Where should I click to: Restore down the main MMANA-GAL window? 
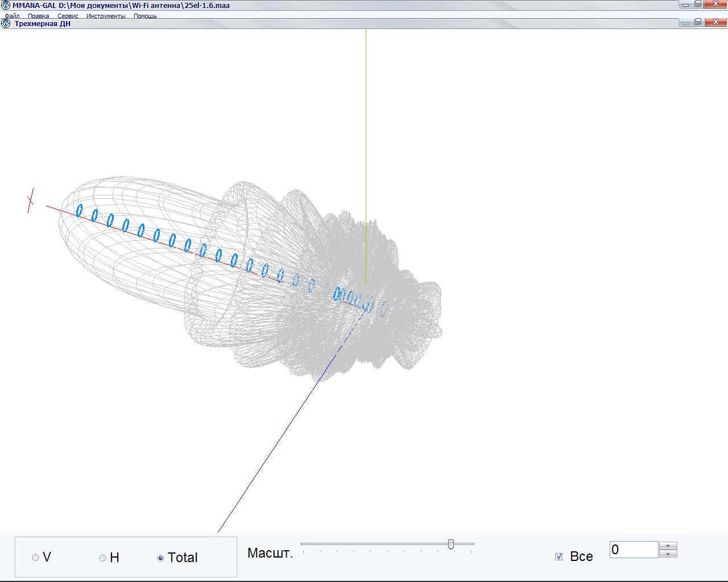(x=698, y=3)
